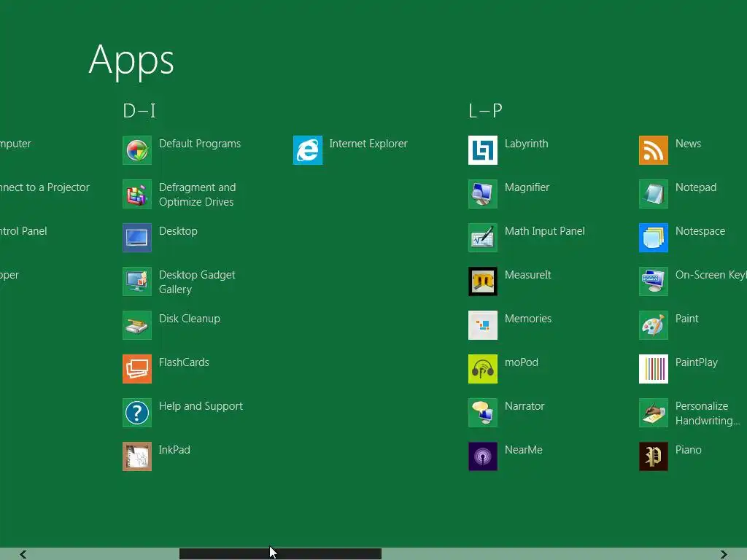
Task: Click the "Memories" text label
Action: tap(528, 319)
